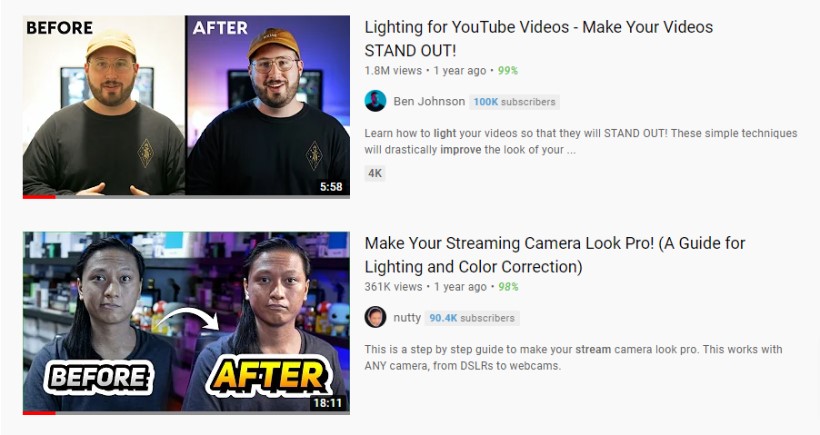
Task: Open Ben Johnson's channel avatar
Action: [x=375, y=101]
